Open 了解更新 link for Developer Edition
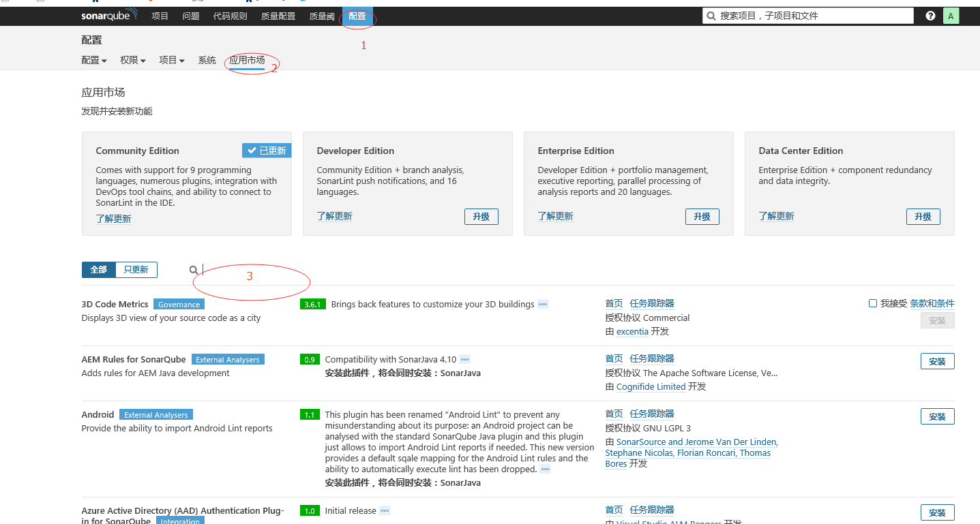 [335, 216]
